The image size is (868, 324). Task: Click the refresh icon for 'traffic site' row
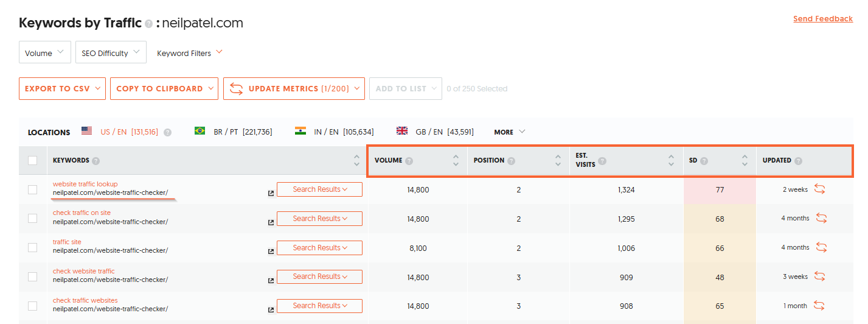(x=821, y=247)
